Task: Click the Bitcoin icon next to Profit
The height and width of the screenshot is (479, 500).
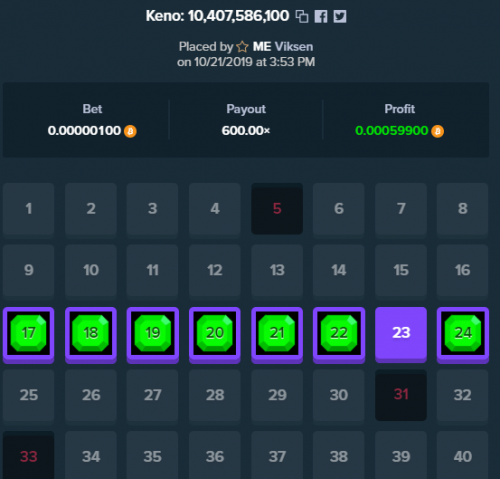Action: 437,131
